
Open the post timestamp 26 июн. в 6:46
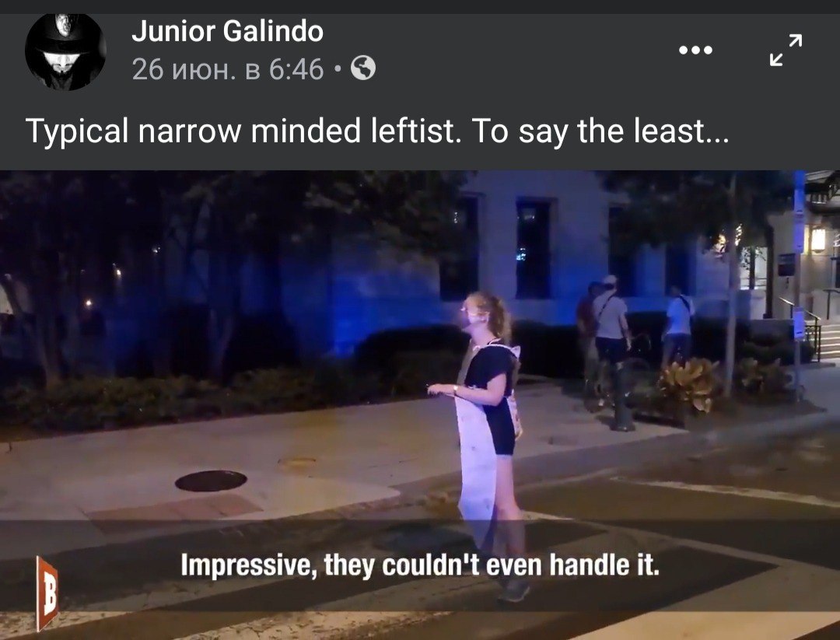tap(228, 69)
